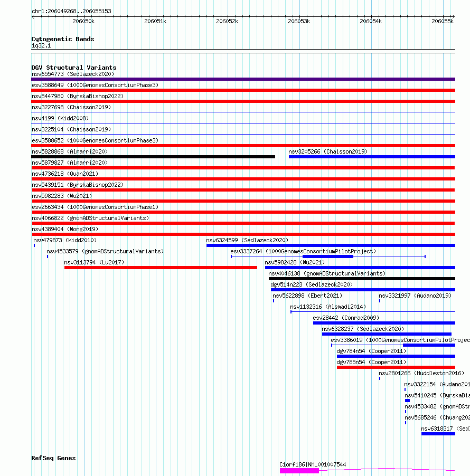The height and width of the screenshot is (476, 470).
Task: Click the nsv6554773 (Sedlazeck2020) variant label
Action: coord(73,74)
